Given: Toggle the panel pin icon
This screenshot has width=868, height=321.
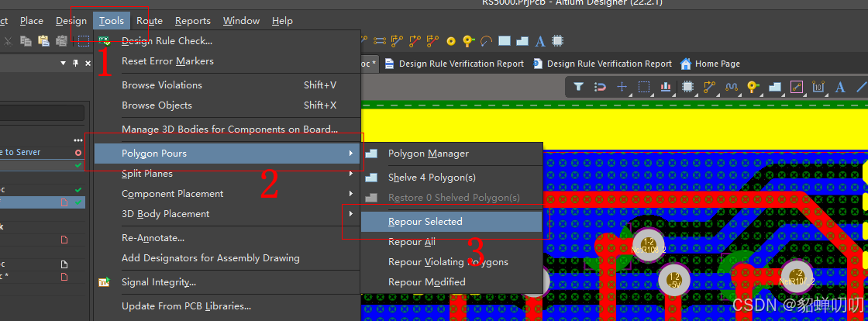Looking at the screenshot, I should tap(76, 64).
